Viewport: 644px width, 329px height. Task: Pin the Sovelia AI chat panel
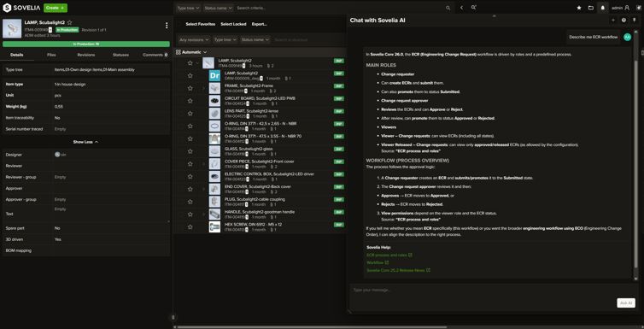point(635,21)
